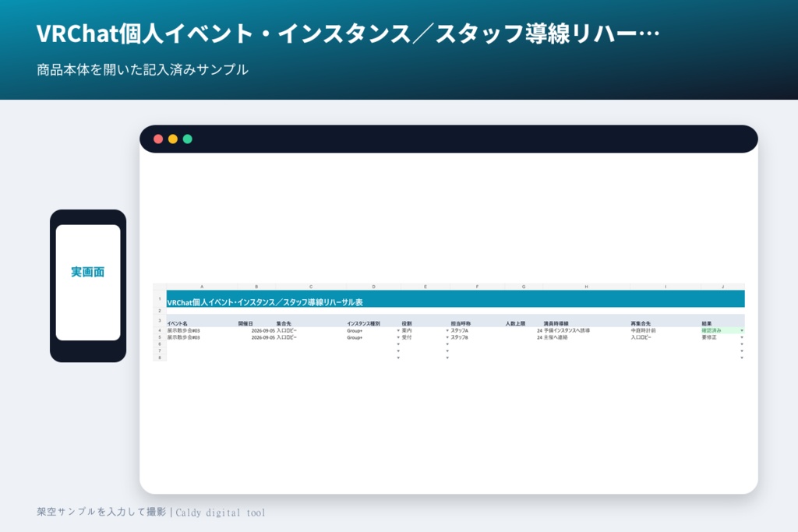Click the 2026-09-05 date in row 5

click(x=263, y=337)
